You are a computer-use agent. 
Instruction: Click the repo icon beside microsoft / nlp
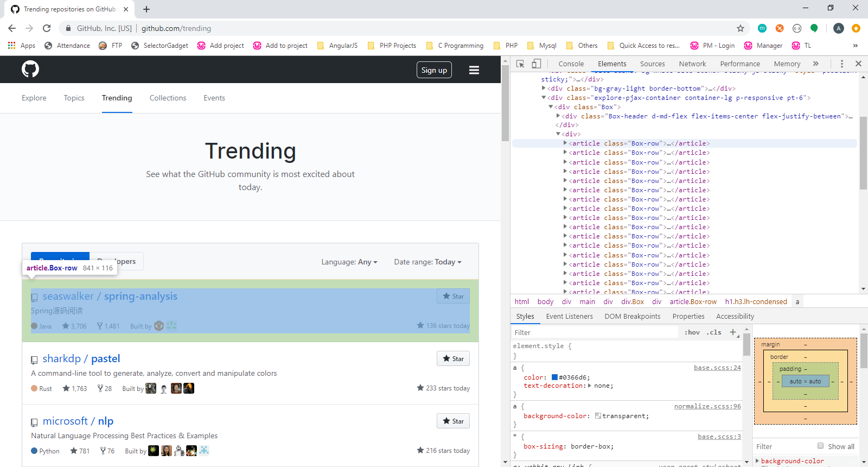(x=34, y=422)
